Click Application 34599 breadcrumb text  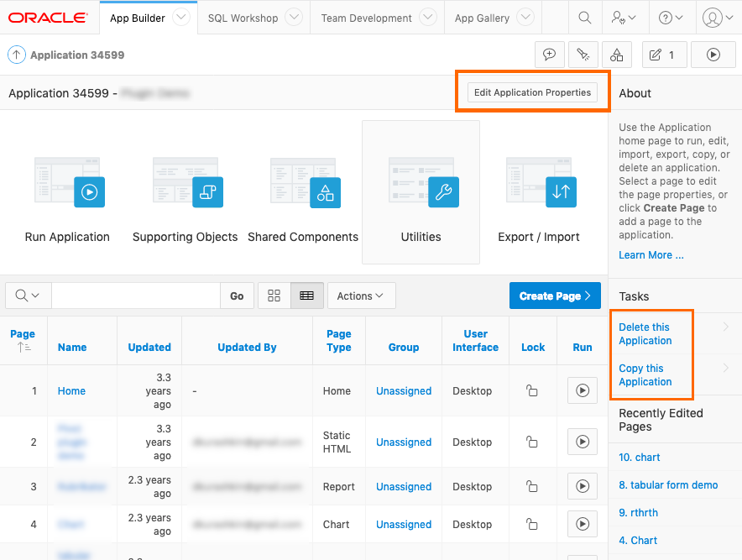(x=77, y=55)
